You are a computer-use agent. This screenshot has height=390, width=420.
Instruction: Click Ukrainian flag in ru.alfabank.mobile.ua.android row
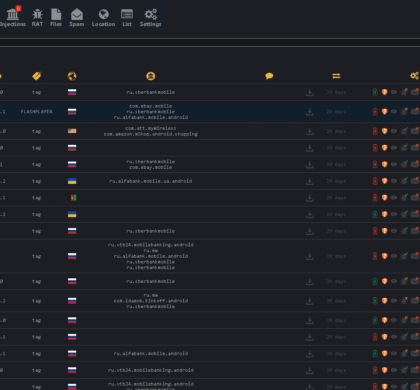[72, 181]
